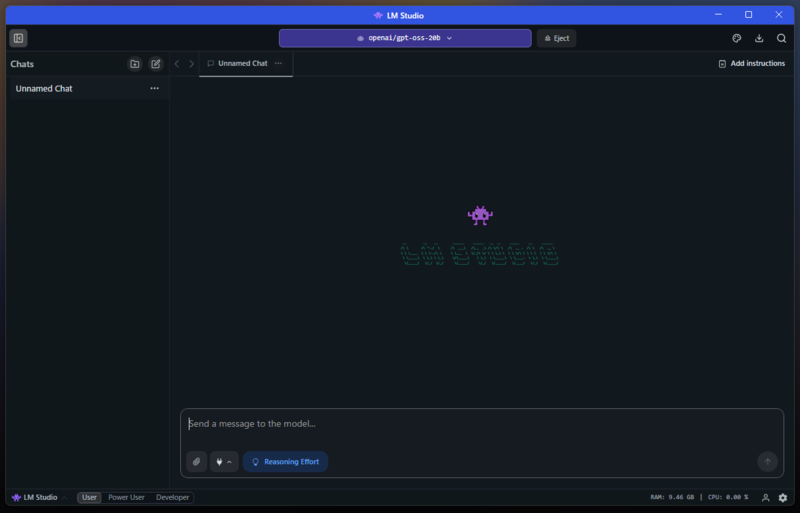Image resolution: width=800 pixels, height=513 pixels.
Task: Create a new chat folder
Action: (135, 64)
